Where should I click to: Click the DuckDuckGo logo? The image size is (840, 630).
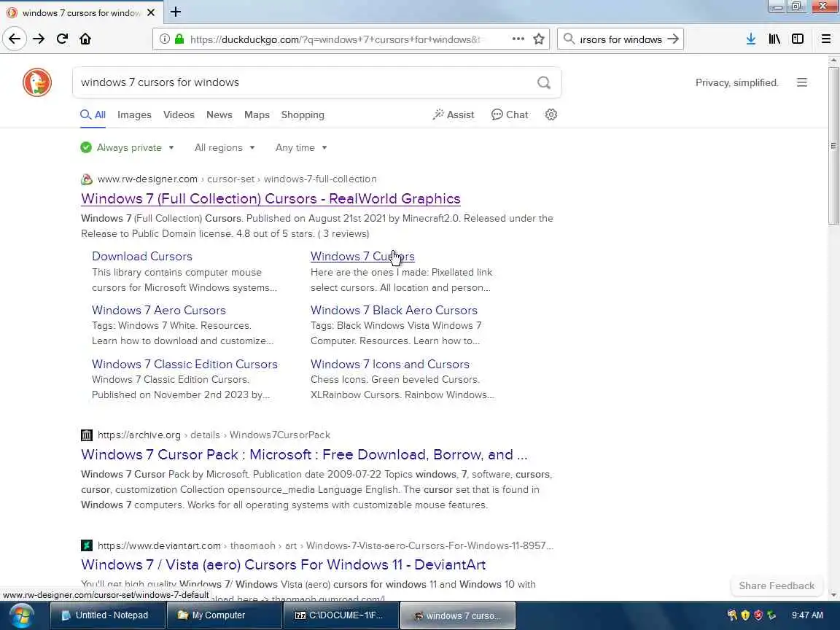click(37, 82)
